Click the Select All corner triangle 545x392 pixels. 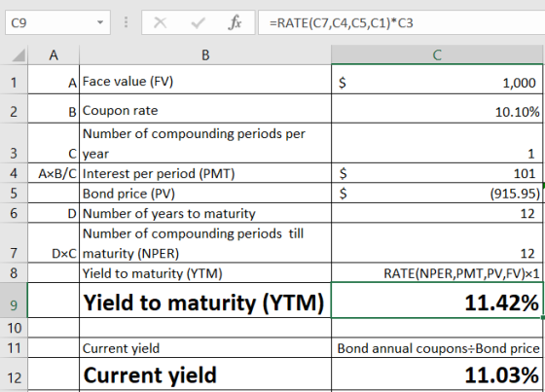18,55
